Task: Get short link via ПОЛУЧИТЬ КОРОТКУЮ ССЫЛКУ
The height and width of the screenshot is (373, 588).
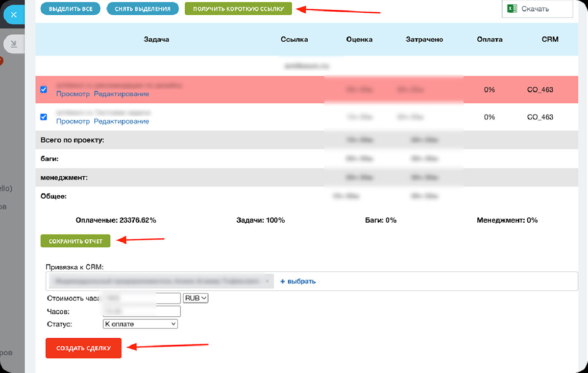Action: pyautogui.click(x=238, y=9)
